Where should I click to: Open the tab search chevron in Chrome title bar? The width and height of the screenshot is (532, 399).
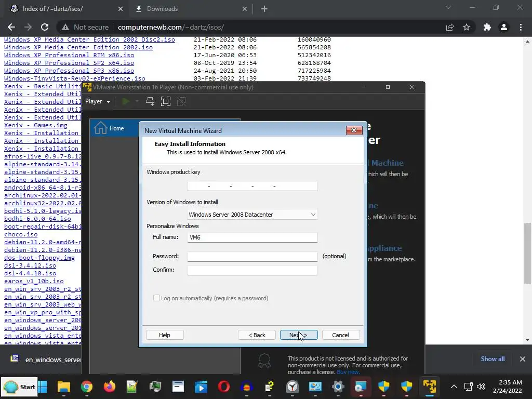tap(448, 7)
